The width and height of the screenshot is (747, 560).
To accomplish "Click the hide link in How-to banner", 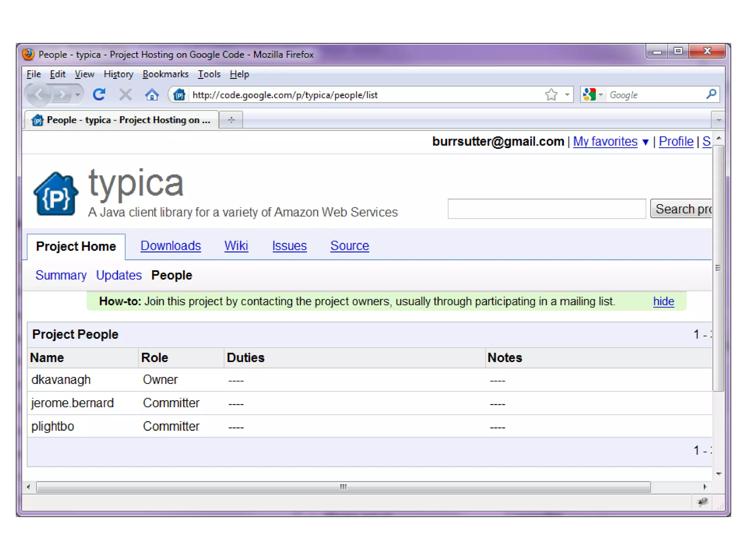I will pyautogui.click(x=663, y=302).
